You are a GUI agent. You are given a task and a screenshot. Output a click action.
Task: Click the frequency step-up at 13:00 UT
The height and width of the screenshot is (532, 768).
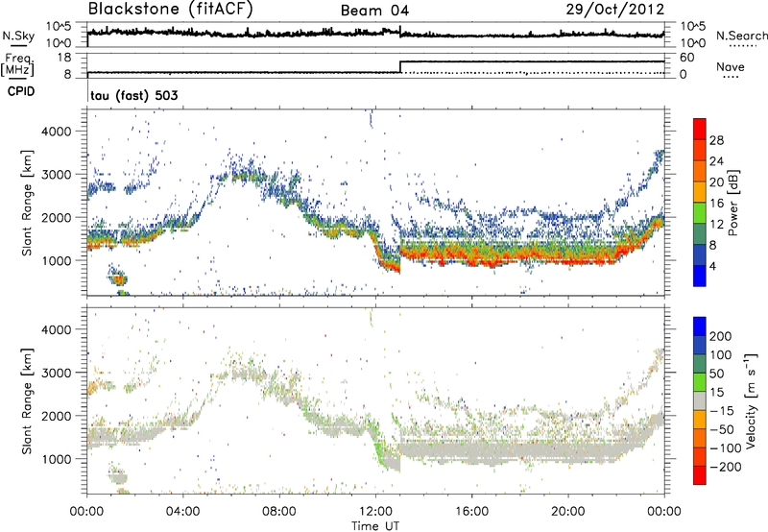point(400,66)
